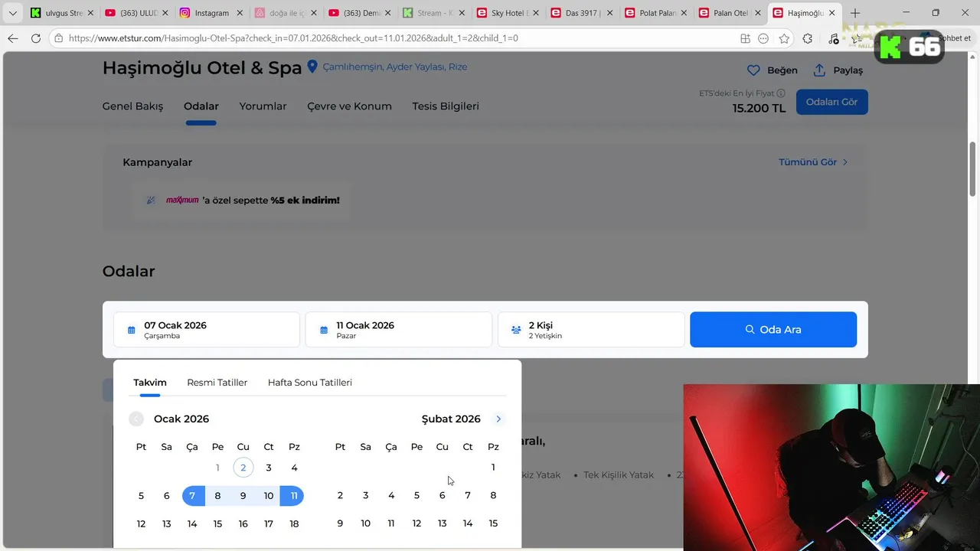
Task: Pick 14 Ocak in the calendar
Action: point(192,524)
